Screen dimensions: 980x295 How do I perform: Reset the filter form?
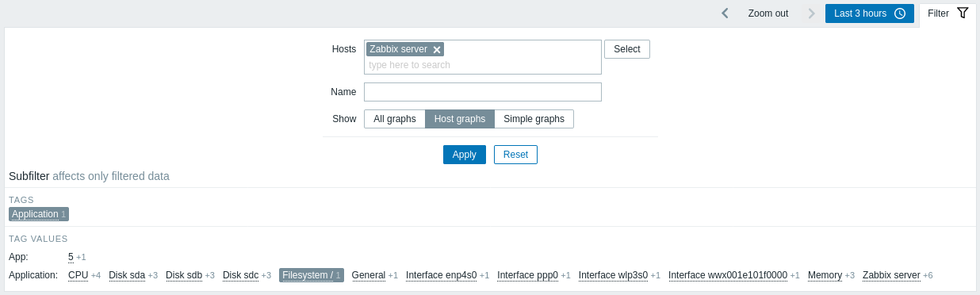[515, 155]
